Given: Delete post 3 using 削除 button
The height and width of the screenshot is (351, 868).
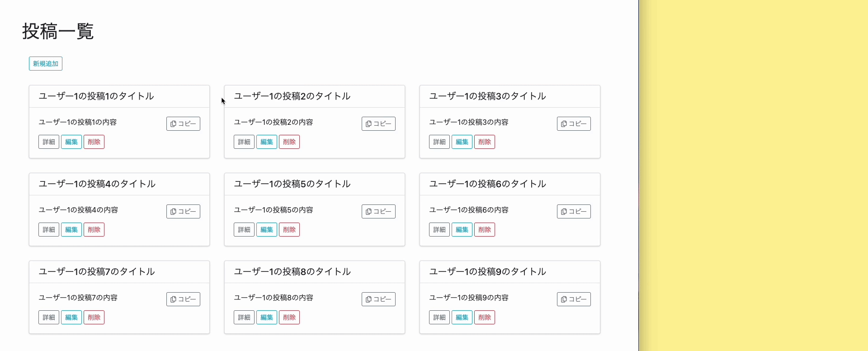Looking at the screenshot, I should (485, 142).
